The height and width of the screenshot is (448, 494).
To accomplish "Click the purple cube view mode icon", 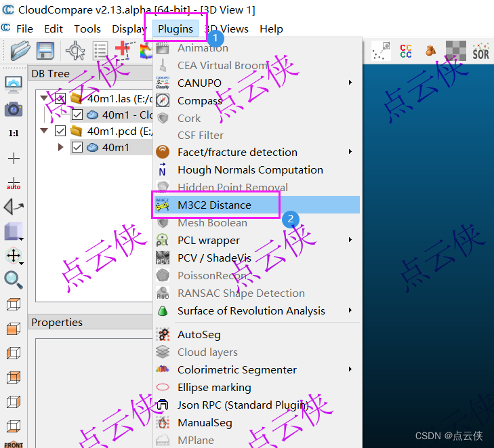I will 14,231.
